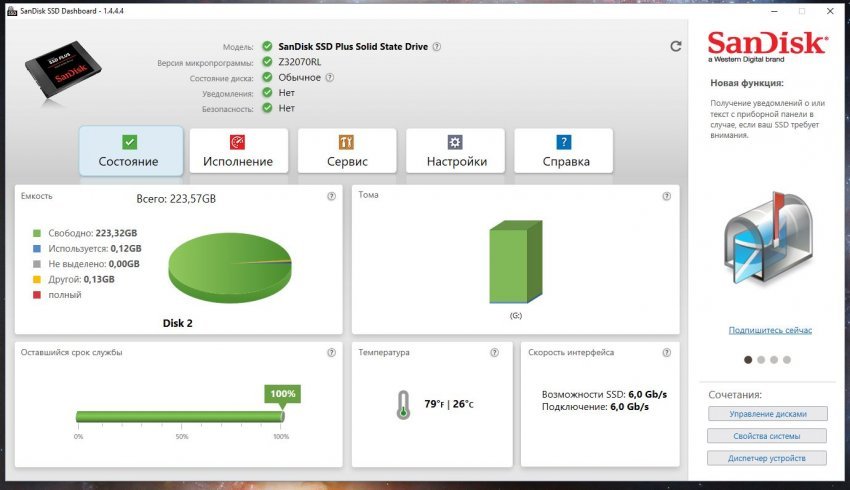The height and width of the screenshot is (490, 850).
Task: Open help icon in Оставшийся срок службы panel
Action: coord(331,352)
